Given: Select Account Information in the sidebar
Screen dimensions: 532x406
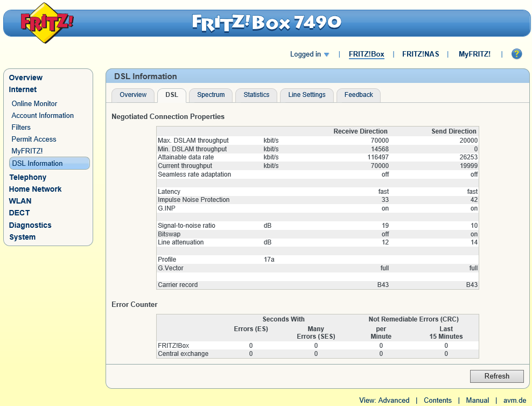Looking at the screenshot, I should click(43, 115).
